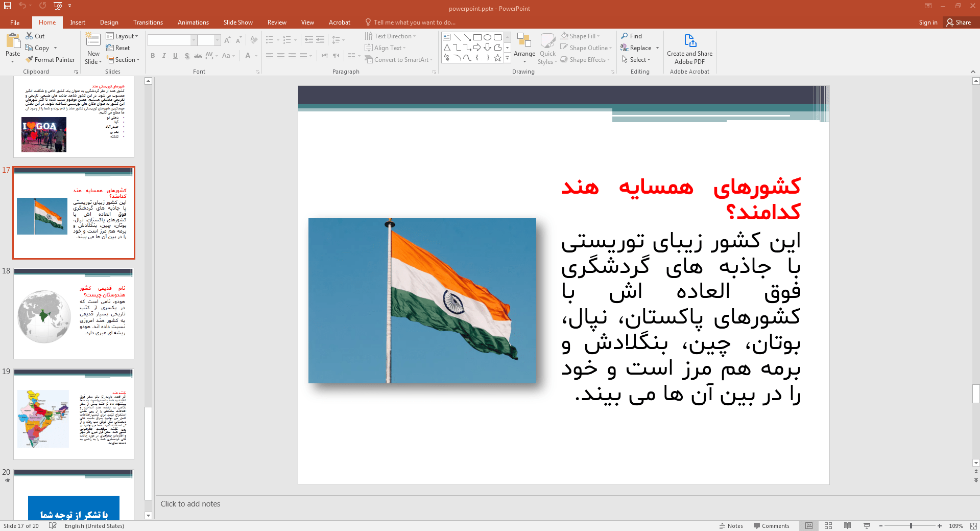Toggle Bold formatting
The image size is (980, 531).
pyautogui.click(x=153, y=56)
